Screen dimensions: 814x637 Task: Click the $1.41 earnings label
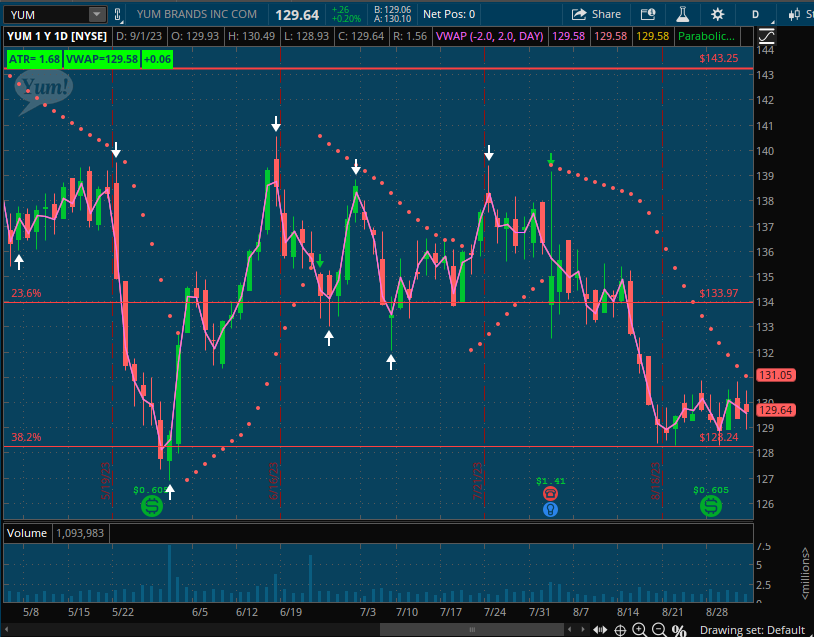tap(550, 481)
